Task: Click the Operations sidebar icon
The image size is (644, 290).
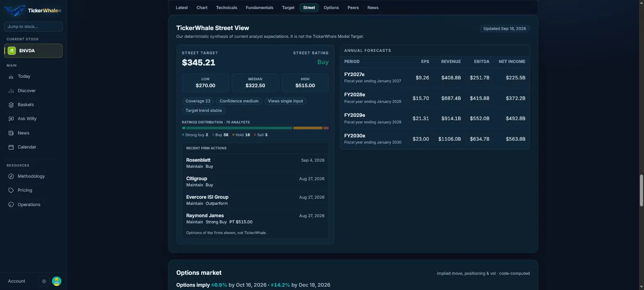Action: tap(11, 205)
